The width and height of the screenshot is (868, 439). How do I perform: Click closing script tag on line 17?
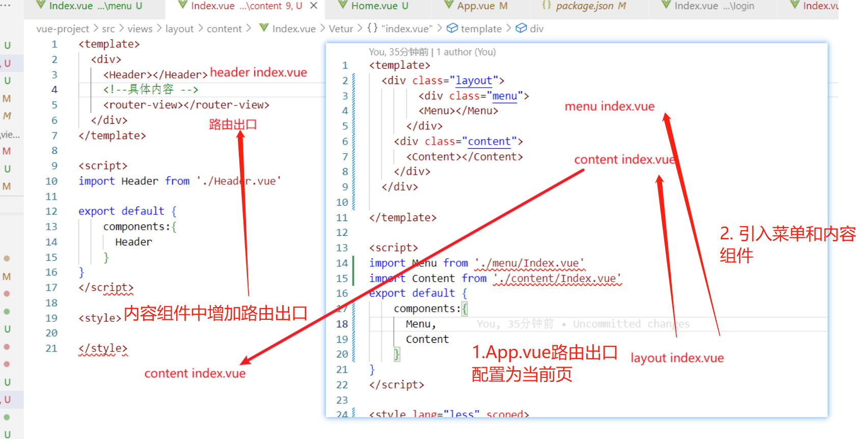click(106, 288)
